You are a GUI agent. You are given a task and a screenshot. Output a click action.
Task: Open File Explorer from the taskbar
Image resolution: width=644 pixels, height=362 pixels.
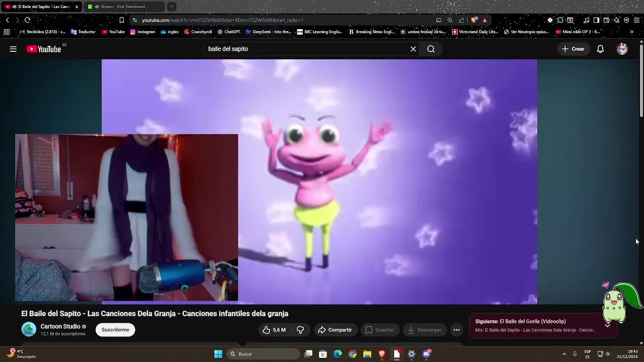367,354
